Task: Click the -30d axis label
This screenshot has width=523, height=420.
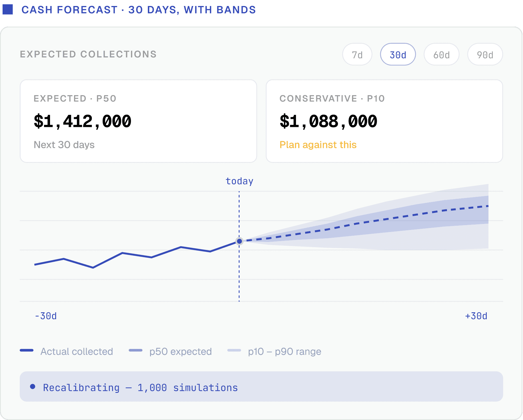Action: (45, 316)
